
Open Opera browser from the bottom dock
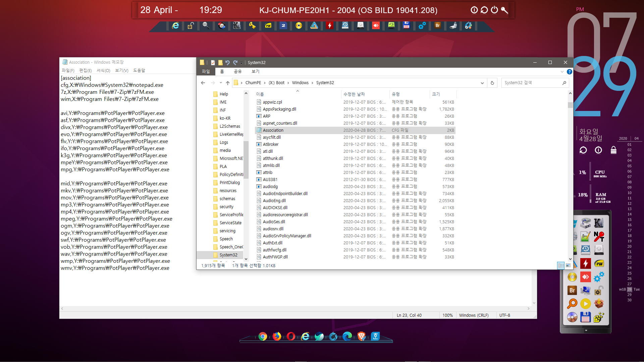pyautogui.click(x=291, y=337)
